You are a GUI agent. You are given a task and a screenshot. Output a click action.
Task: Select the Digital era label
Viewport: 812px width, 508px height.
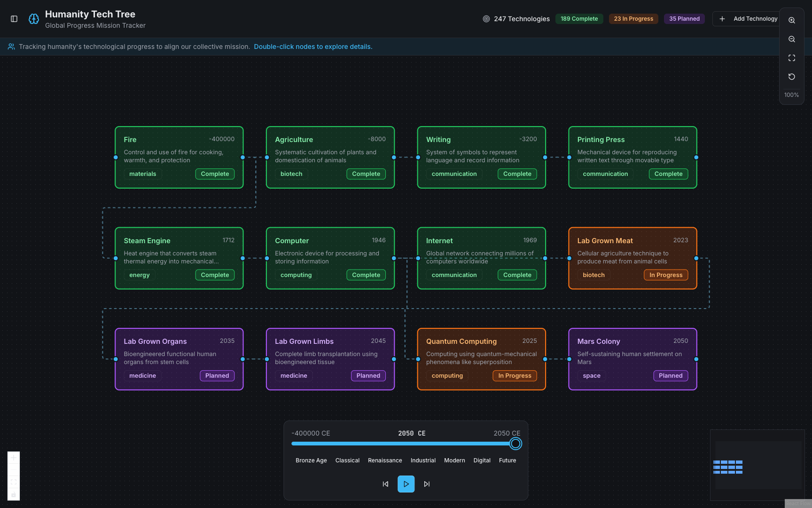[482, 460]
